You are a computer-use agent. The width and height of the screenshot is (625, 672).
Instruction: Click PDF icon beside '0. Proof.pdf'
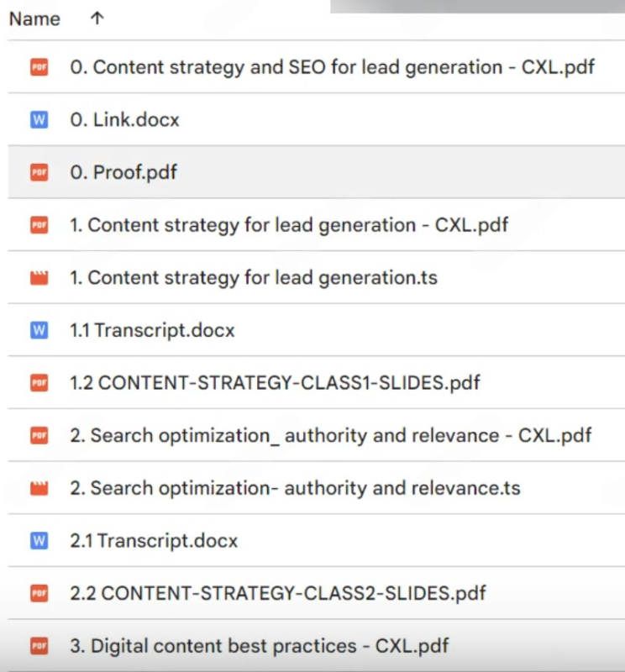click(39, 172)
